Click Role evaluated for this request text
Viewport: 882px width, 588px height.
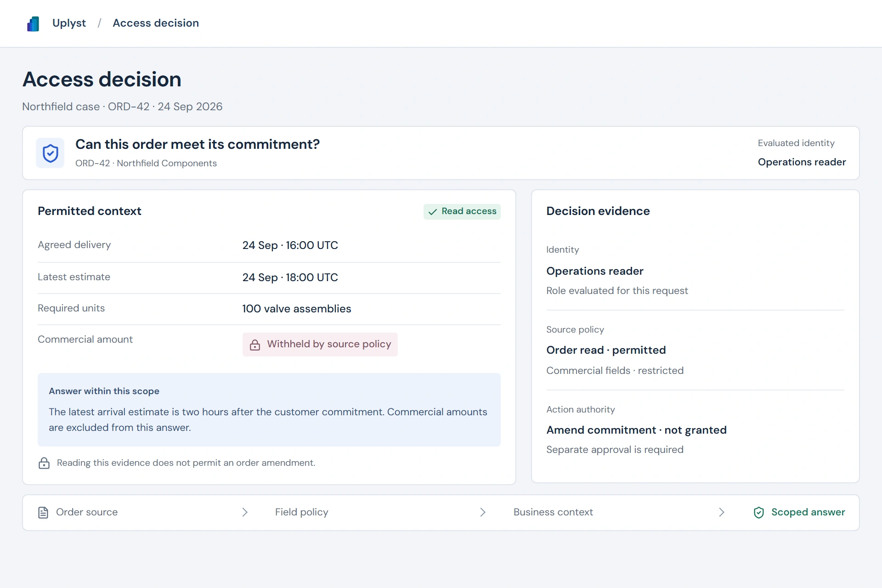(617, 291)
